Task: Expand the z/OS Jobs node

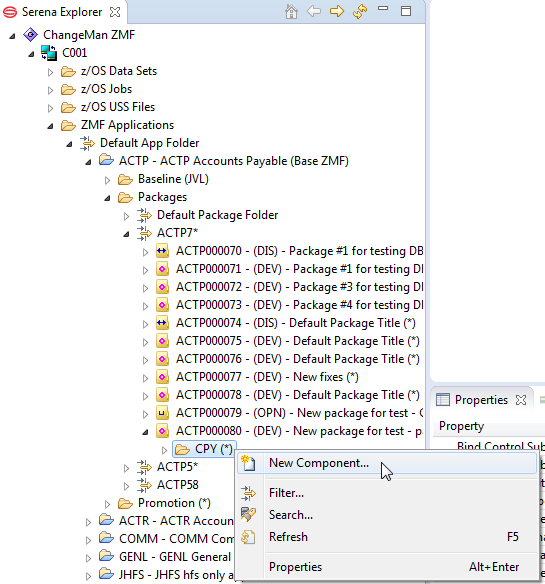Action: point(51,90)
